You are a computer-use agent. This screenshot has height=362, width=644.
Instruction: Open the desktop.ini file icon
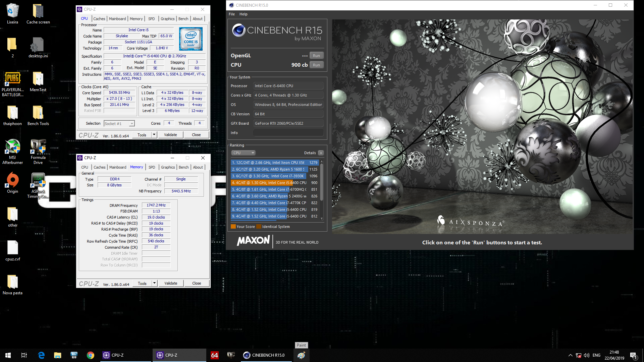point(38,48)
